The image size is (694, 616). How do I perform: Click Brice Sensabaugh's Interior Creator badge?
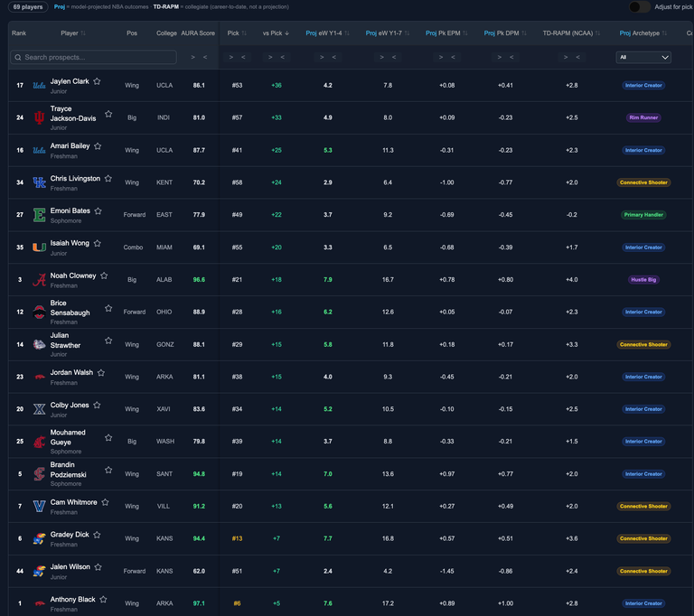pos(643,312)
